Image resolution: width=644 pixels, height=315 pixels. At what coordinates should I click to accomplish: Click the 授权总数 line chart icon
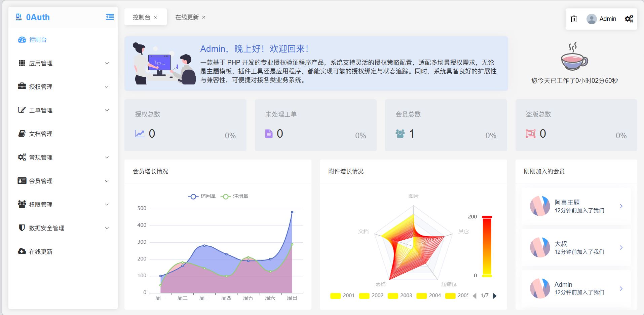(140, 134)
